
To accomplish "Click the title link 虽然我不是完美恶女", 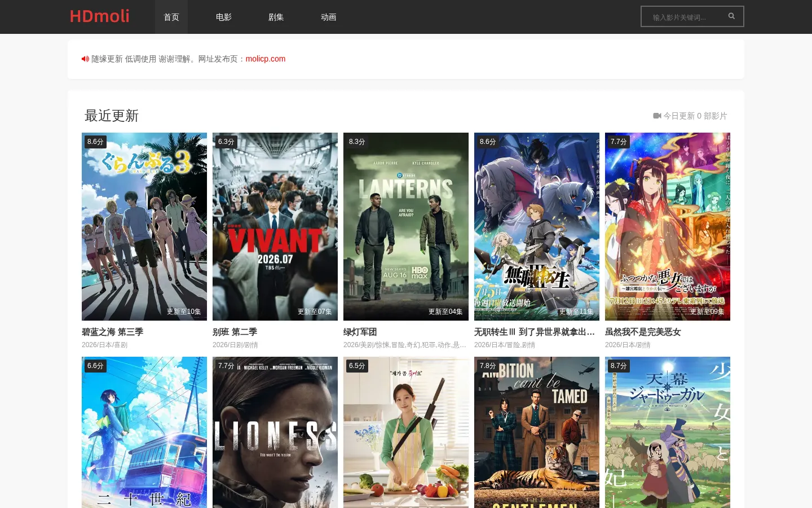I will point(643,332).
